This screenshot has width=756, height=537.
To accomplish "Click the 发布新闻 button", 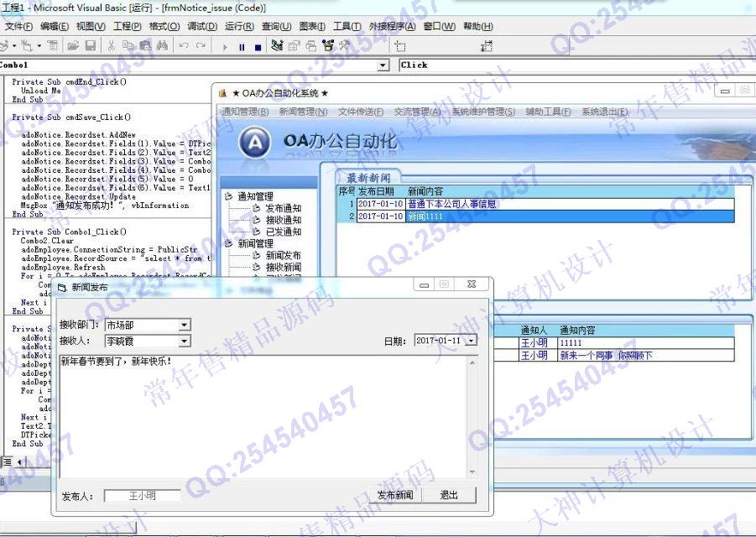I will click(395, 495).
